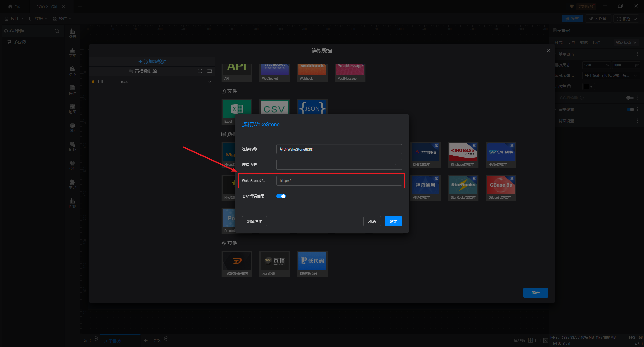
Task: Select the 3D component icon
Action: click(72, 127)
